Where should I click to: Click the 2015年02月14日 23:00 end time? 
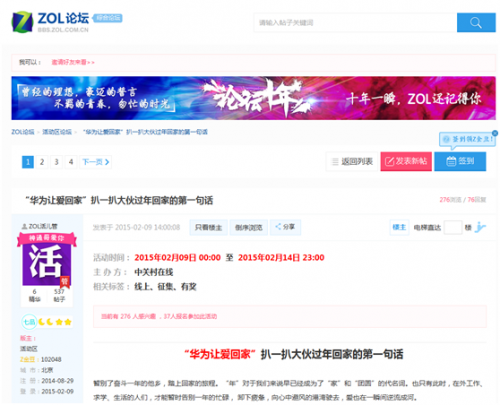click(x=281, y=258)
